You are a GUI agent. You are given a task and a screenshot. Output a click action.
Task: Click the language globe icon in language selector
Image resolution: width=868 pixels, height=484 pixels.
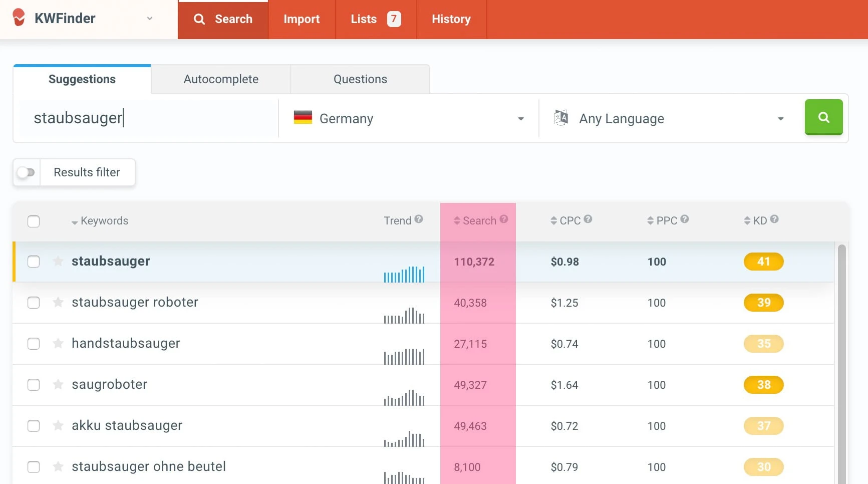coord(561,117)
